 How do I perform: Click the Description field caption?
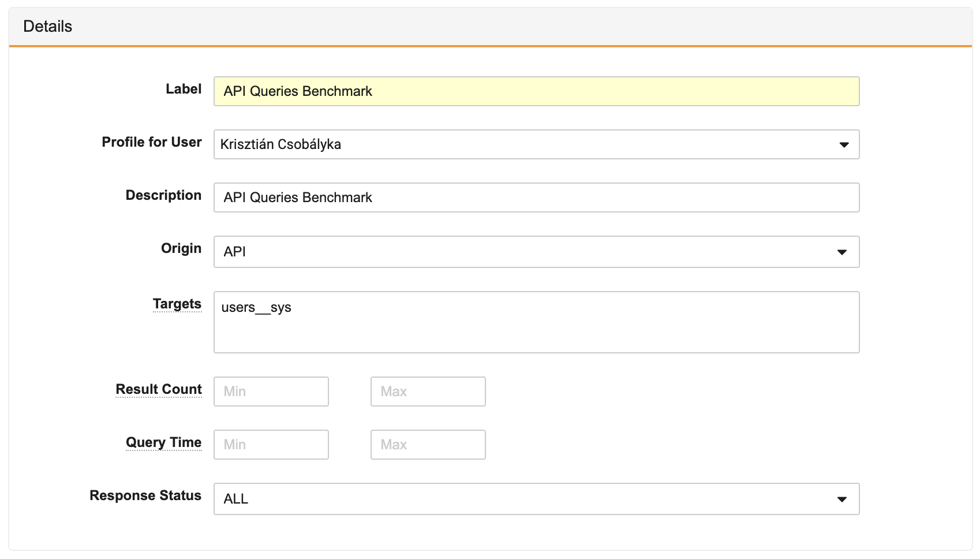tap(163, 195)
